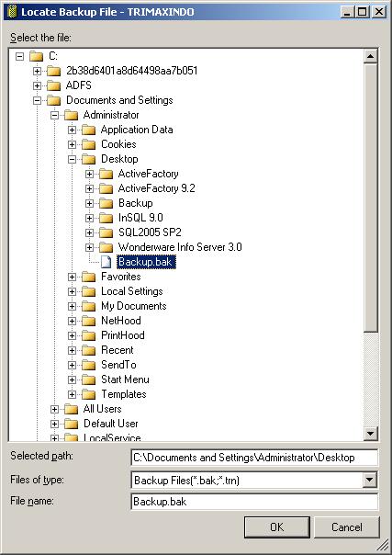The height and width of the screenshot is (555, 392).
Task: Expand the All Users folder node
Action: pos(54,409)
